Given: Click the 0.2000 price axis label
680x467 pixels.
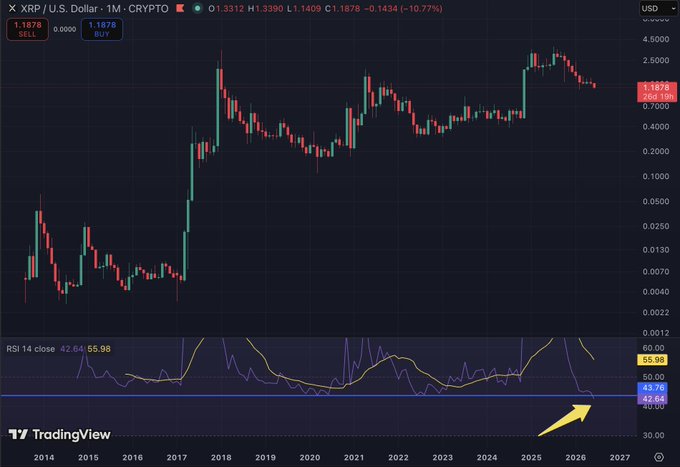Looking at the screenshot, I should point(655,151).
